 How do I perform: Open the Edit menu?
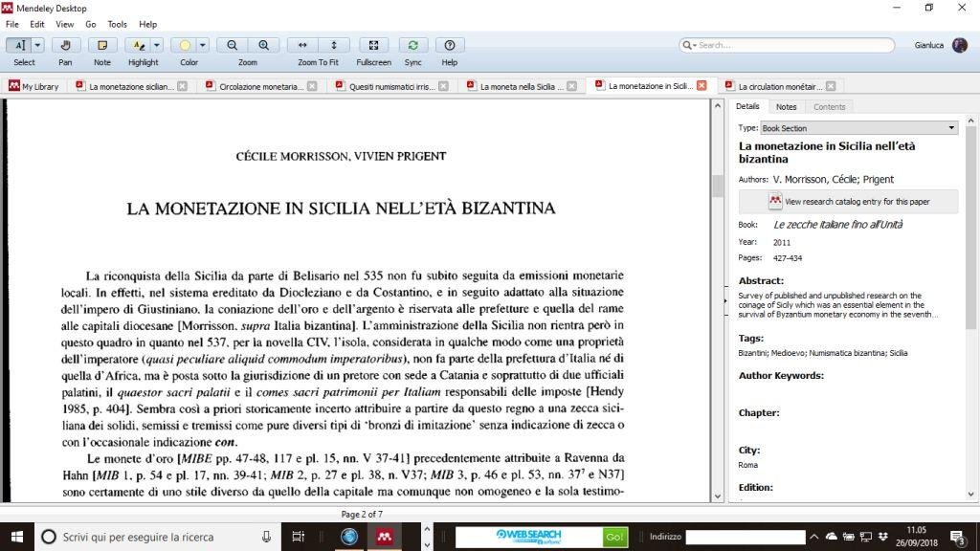tap(37, 24)
